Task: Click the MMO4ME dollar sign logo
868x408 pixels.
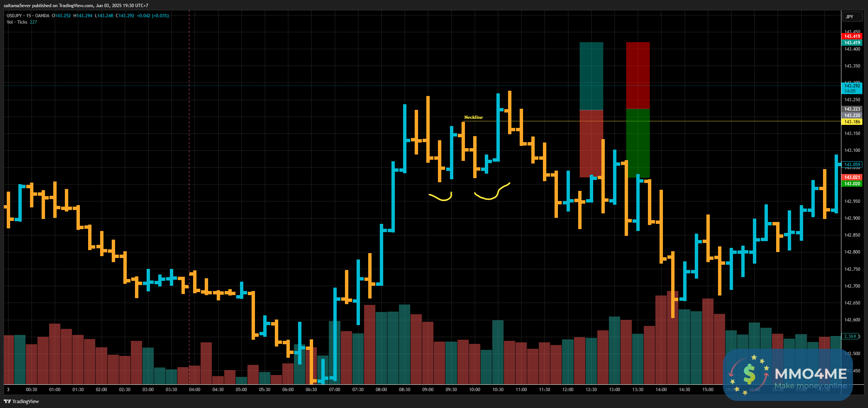Action: click(x=749, y=373)
